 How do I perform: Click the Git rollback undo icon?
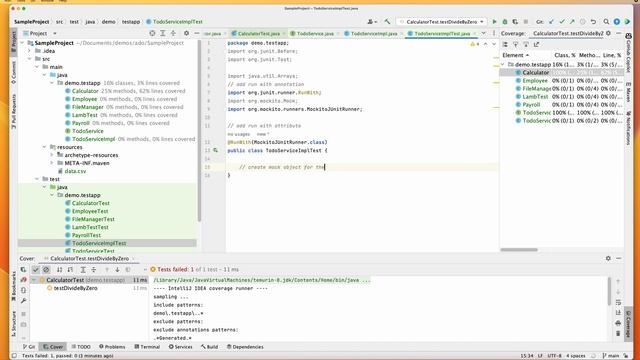click(593, 22)
